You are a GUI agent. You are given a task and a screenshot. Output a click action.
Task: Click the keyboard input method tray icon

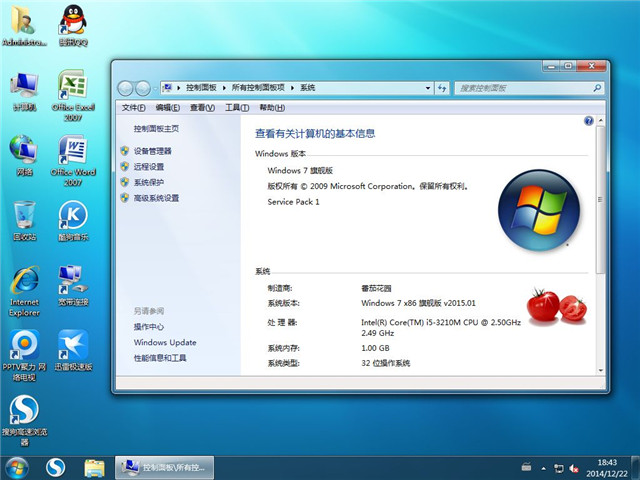[527, 466]
